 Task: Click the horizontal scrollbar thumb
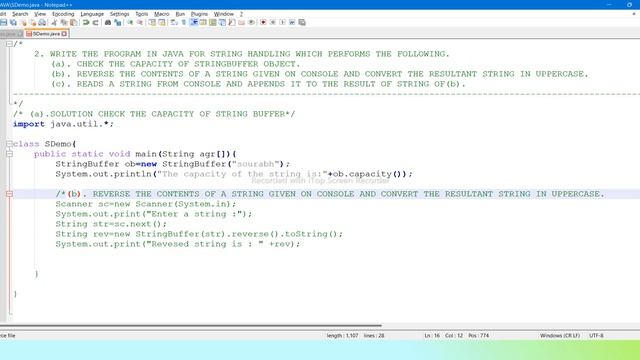191,326
